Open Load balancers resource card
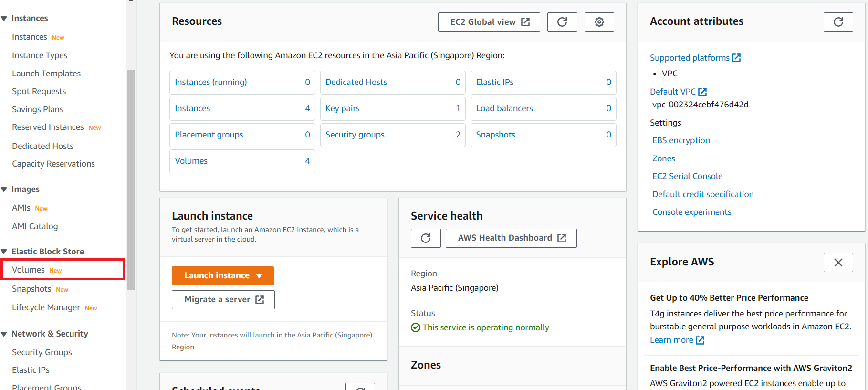The image size is (868, 390). [x=544, y=109]
